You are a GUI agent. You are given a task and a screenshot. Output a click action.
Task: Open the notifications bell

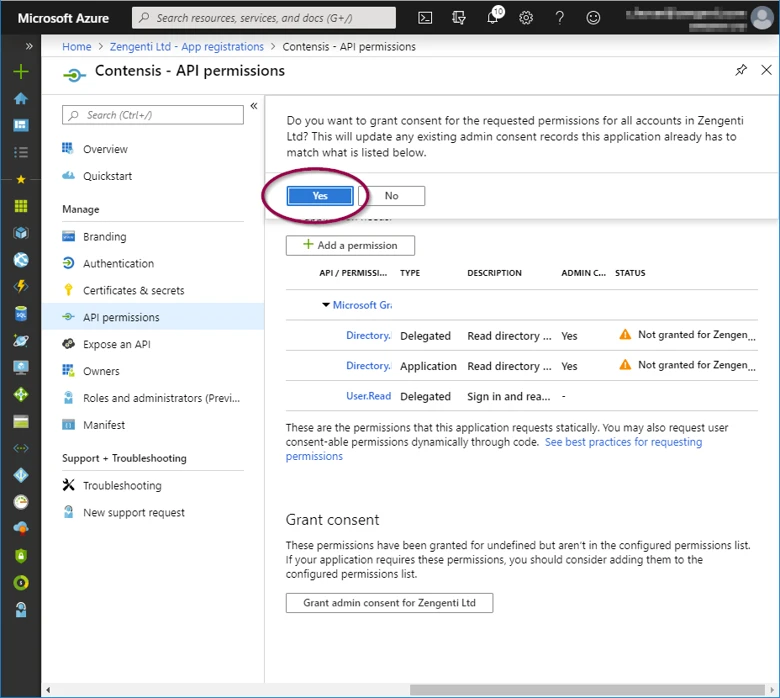point(493,17)
